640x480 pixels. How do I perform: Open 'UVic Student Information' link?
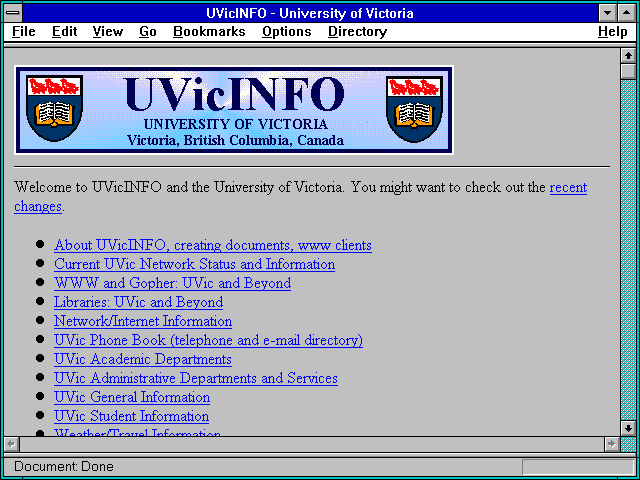(x=131, y=416)
